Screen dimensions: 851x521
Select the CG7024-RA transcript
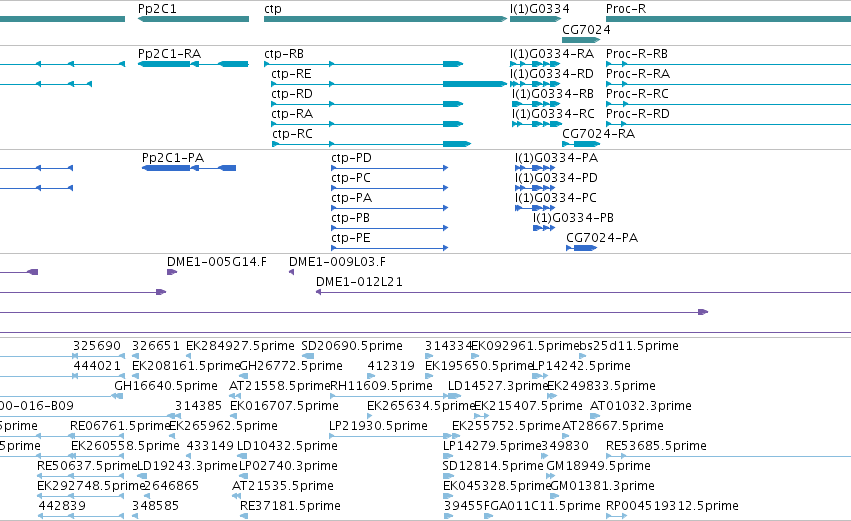pos(581,144)
